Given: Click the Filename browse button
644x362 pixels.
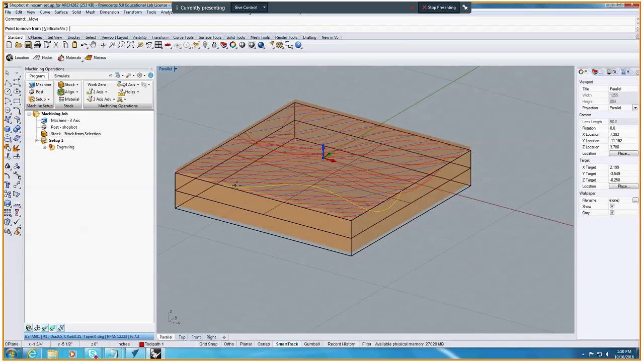Looking at the screenshot, I should 635,201.
